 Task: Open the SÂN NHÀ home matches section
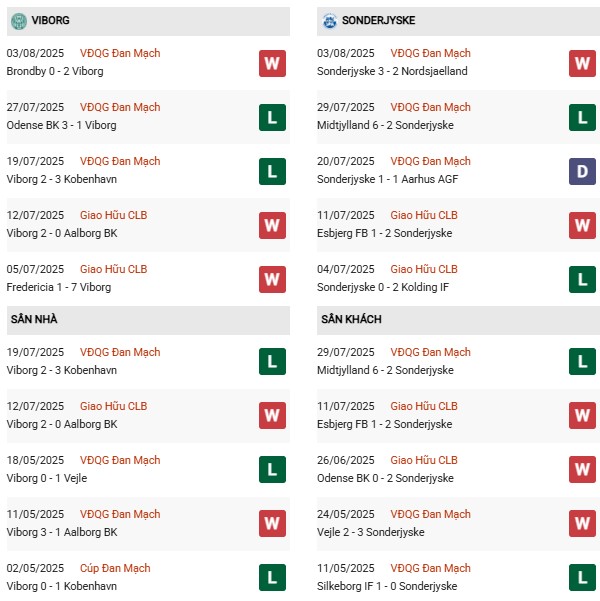35,319
